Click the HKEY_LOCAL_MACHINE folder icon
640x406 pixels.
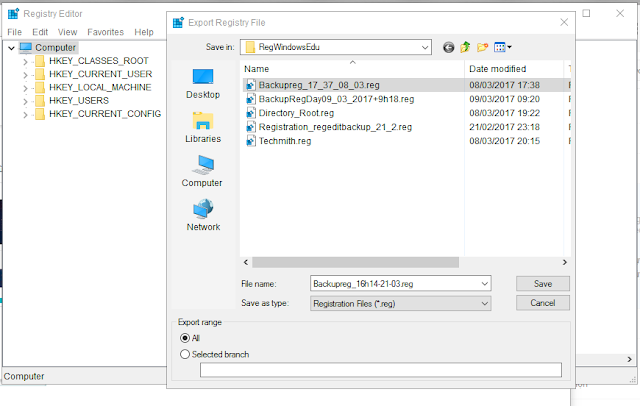(x=40, y=87)
